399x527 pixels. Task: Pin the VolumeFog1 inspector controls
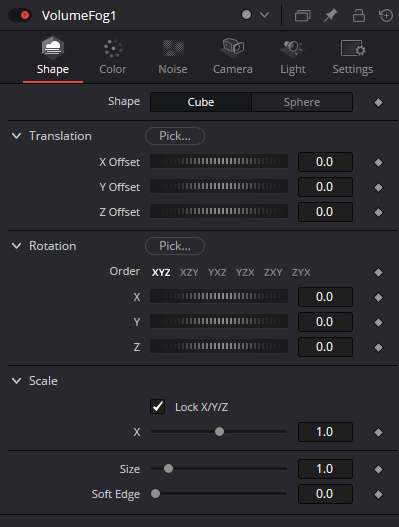330,15
